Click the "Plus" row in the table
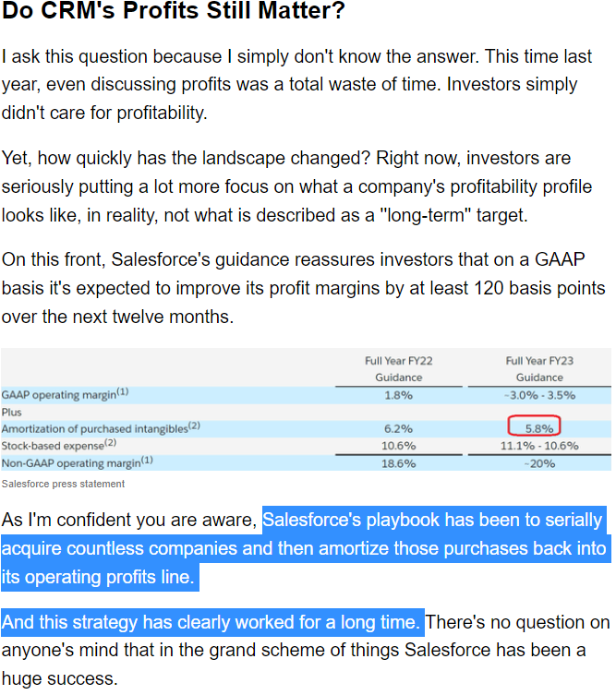Viewport: 616px width, 695px height. (x=12, y=412)
